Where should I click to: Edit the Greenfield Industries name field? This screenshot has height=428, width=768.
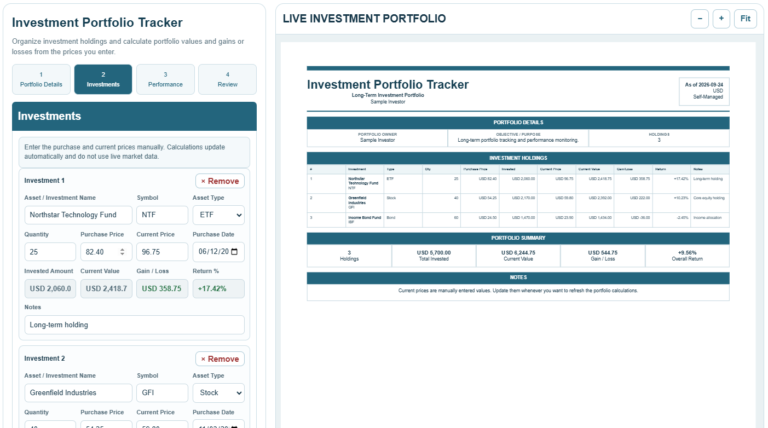[78, 393]
